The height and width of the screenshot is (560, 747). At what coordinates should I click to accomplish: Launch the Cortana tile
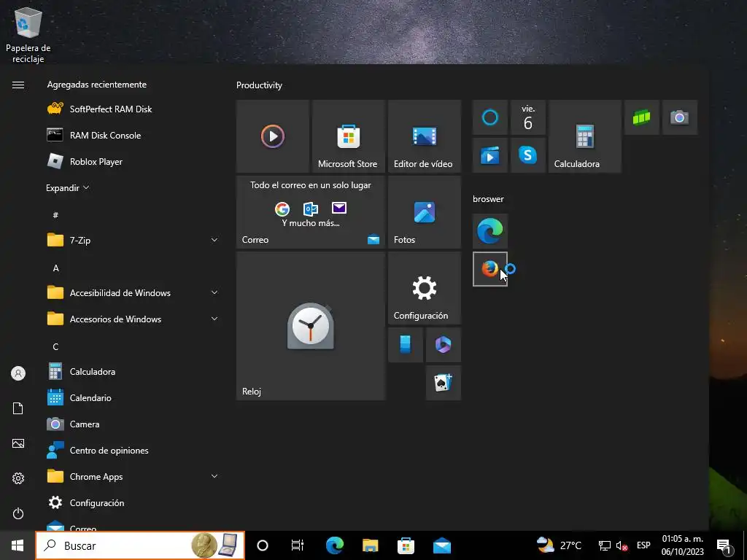(489, 117)
